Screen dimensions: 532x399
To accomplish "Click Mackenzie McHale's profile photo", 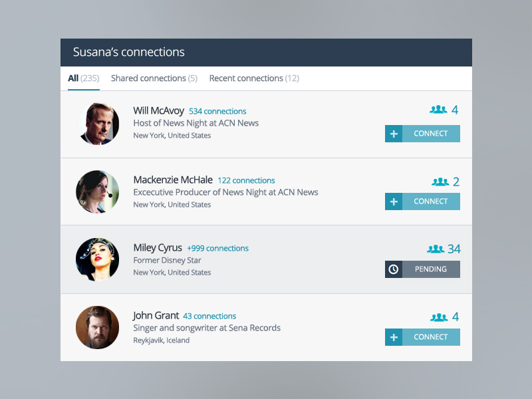I will (x=98, y=192).
